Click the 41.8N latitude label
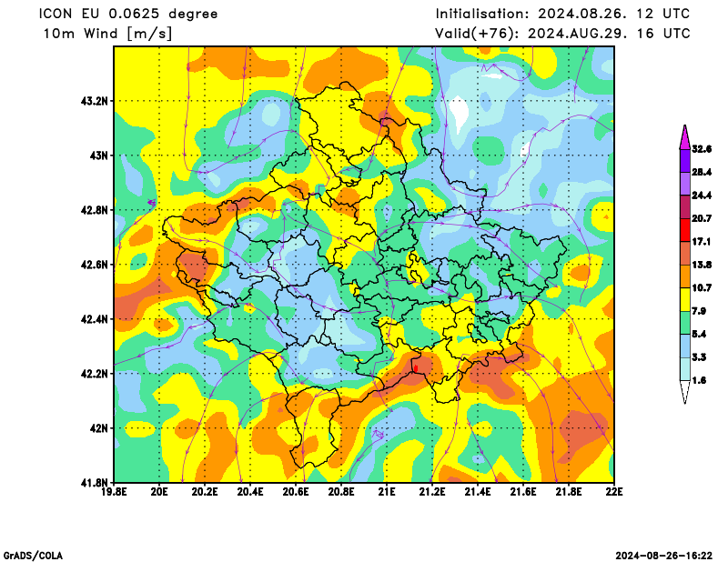Viewport: 728px width, 562px height. point(95,483)
